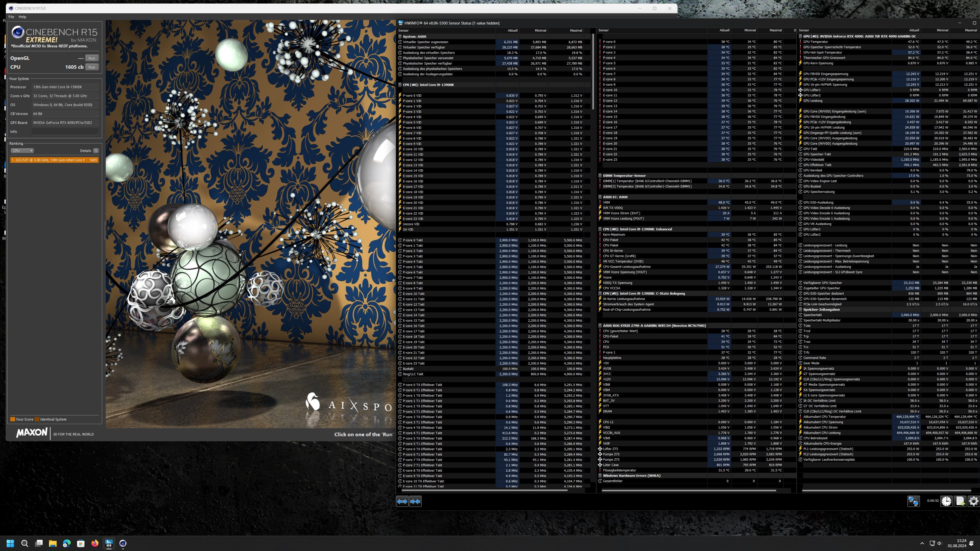Image resolution: width=980 pixels, height=551 pixels.
Task: Click first panel Maximal column header
Action: point(566,30)
